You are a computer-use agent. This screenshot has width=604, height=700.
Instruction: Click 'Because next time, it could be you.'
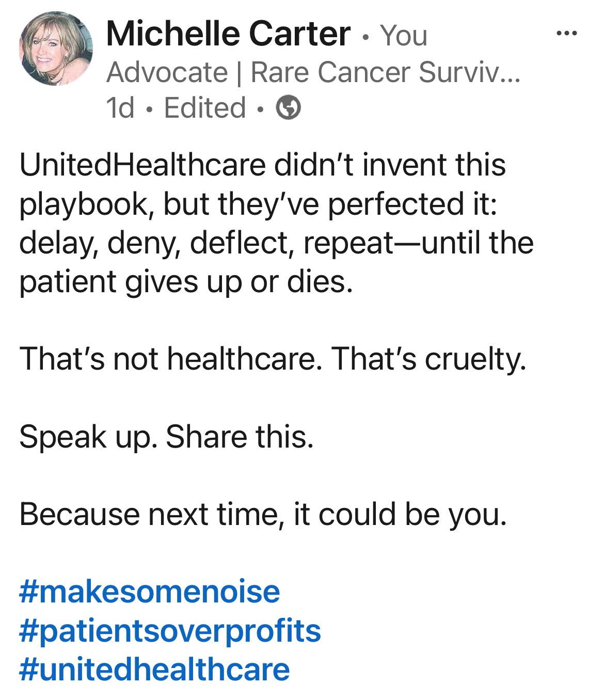coord(263,514)
